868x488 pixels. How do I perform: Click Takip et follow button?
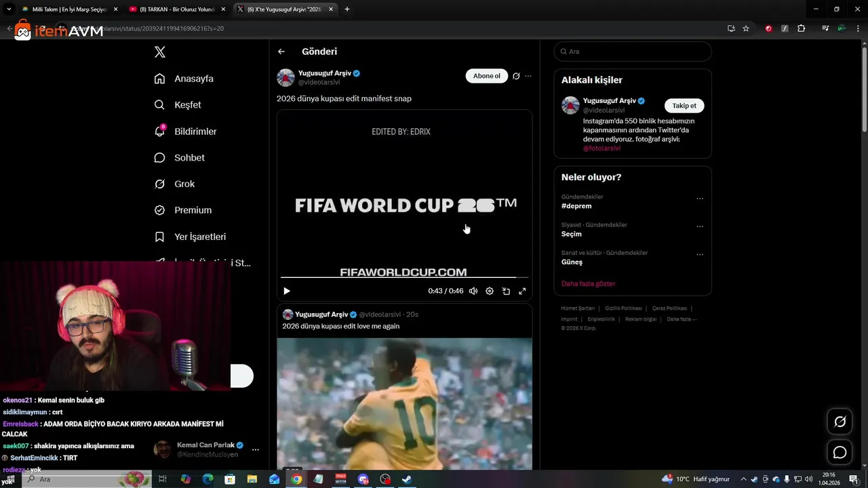(x=684, y=106)
